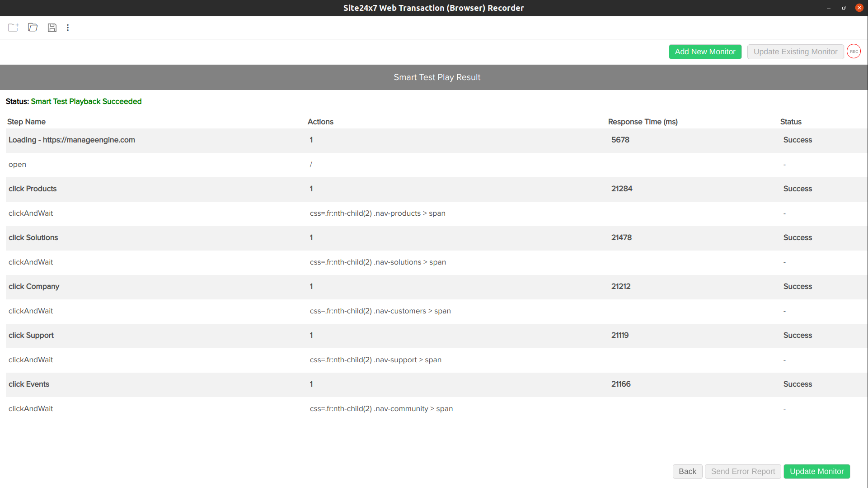Click the Response Time column header
Image resolution: width=868 pixels, height=488 pixels.
coord(643,122)
